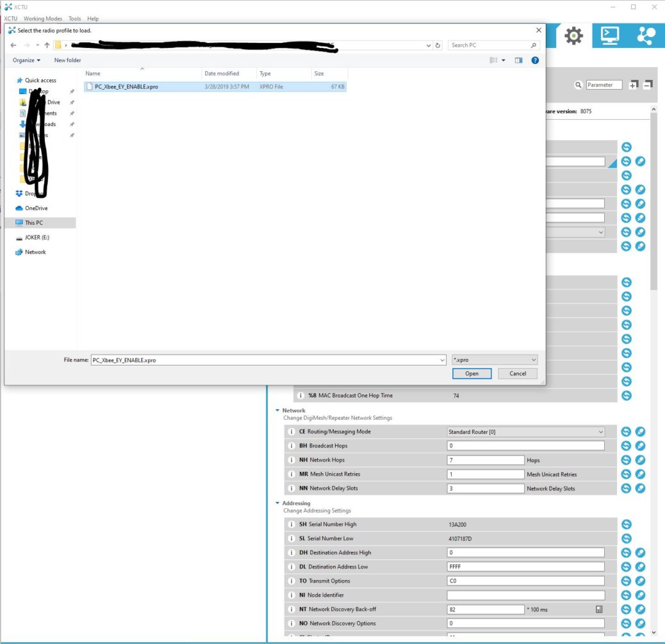Click New folder in the dialog

point(67,60)
